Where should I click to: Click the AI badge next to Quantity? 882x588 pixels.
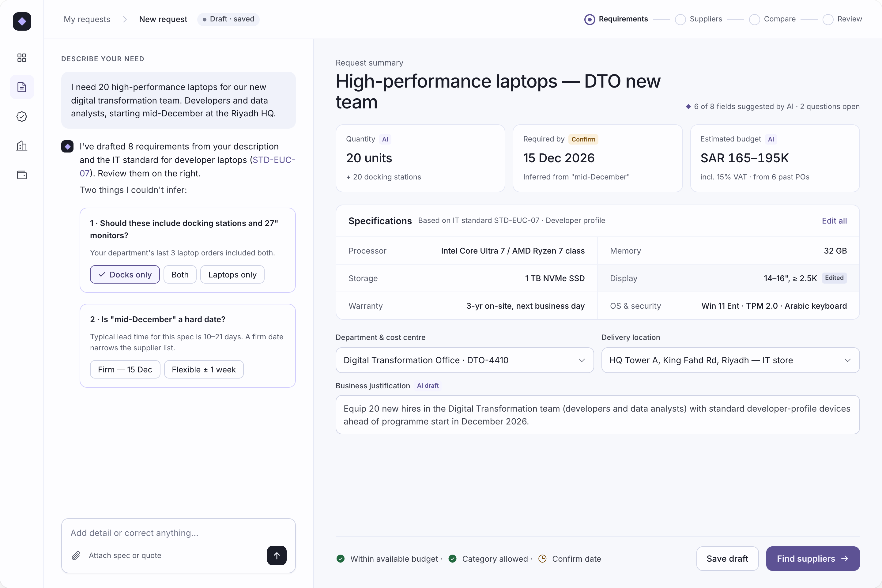(x=385, y=139)
